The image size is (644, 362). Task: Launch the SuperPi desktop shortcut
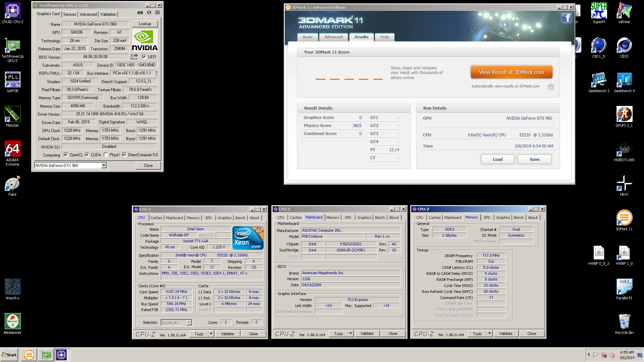[599, 13]
